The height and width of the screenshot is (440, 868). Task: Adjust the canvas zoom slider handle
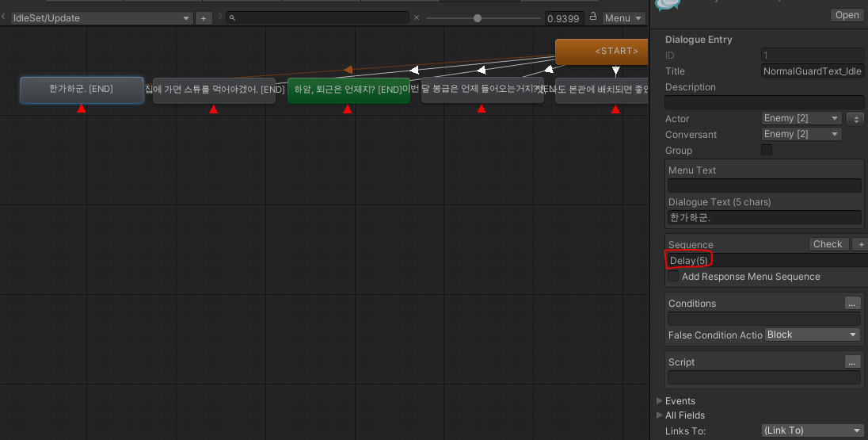[478, 18]
